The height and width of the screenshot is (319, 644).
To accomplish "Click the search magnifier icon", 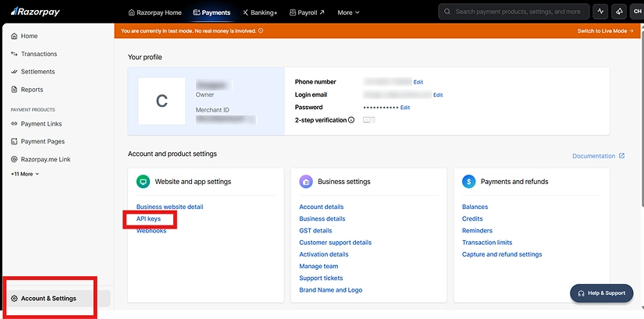I will click(447, 12).
